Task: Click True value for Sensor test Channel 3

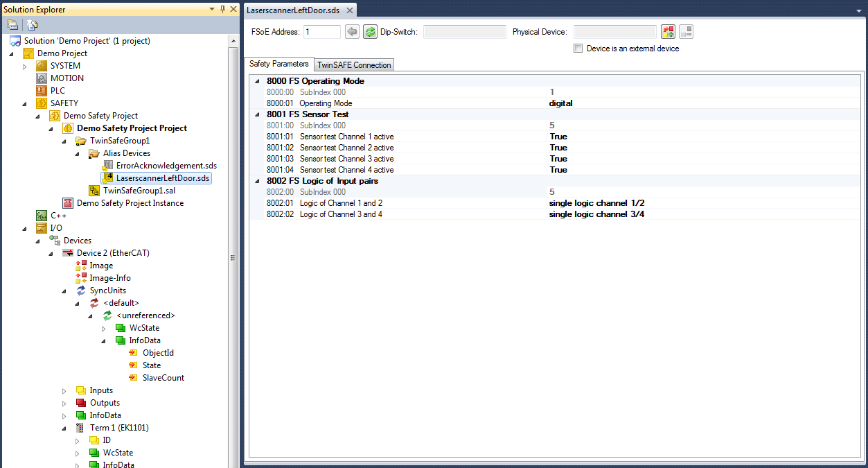Action: click(558, 159)
